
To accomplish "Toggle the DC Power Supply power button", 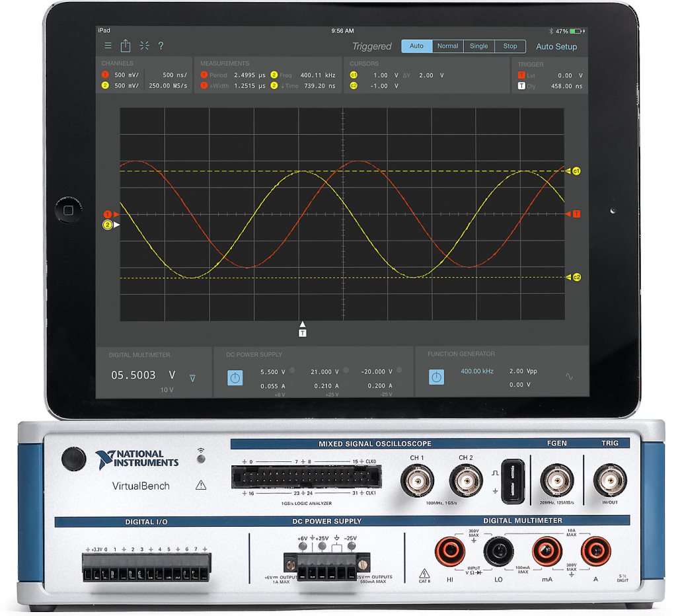I will coord(235,378).
